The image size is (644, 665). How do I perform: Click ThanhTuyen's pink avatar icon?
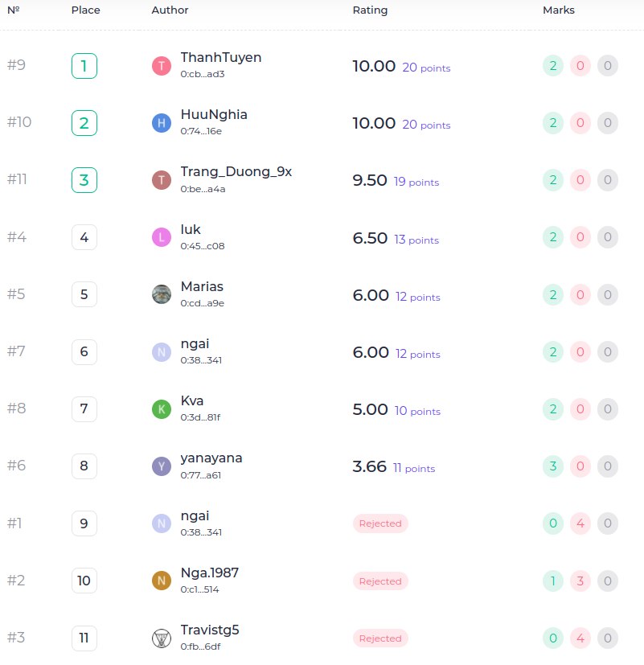[x=162, y=66]
